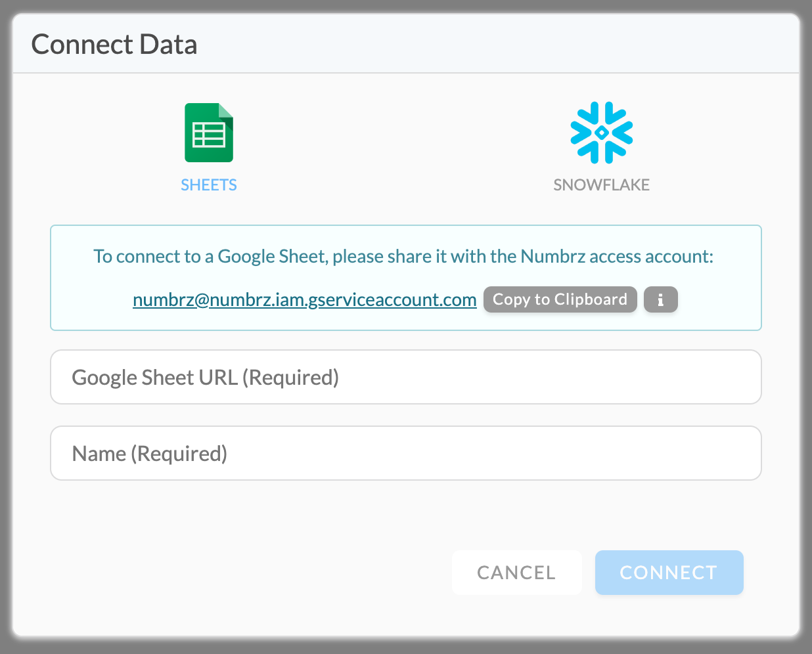Click the "To connect to a Google Sheet" instruction text
The width and height of the screenshot is (812, 654).
(211, 256)
